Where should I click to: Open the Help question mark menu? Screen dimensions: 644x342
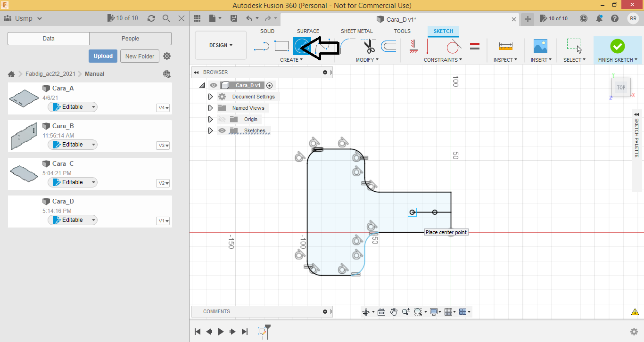tap(615, 18)
